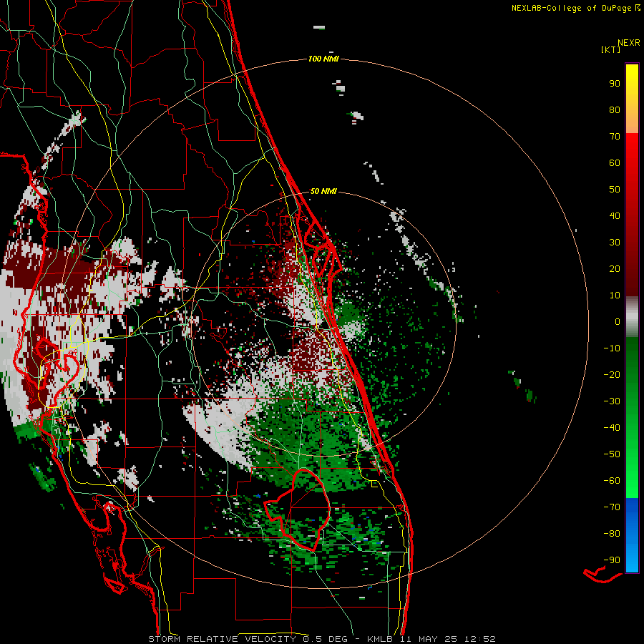Click the '-80' value on the velocity scale
The image size is (644, 644).
tap(612, 534)
